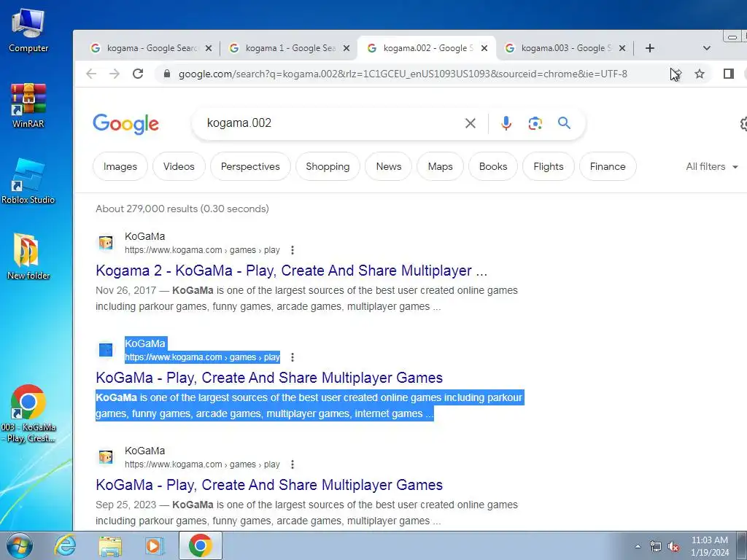Clear search box with X icon
The width and height of the screenshot is (747, 560).
pyautogui.click(x=471, y=123)
